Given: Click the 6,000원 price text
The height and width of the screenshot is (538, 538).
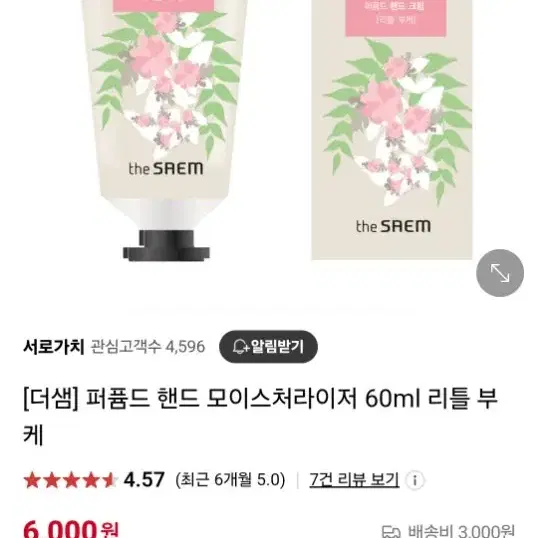Looking at the screenshot, I should tap(71, 529).
